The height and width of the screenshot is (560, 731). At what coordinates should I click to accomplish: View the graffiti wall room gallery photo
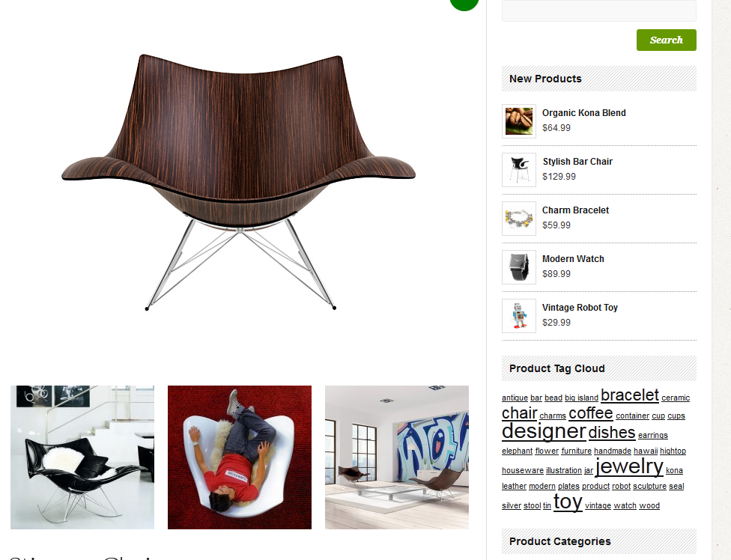[x=397, y=457]
